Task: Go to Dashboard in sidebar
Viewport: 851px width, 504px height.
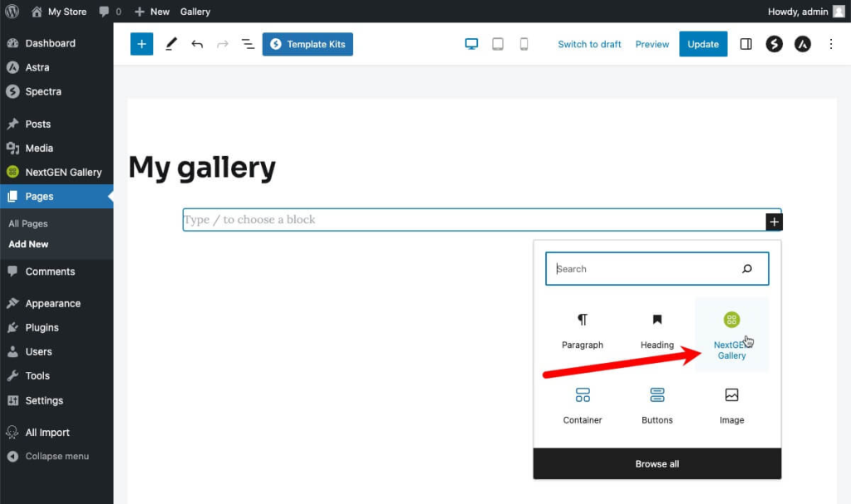Action: click(57, 43)
